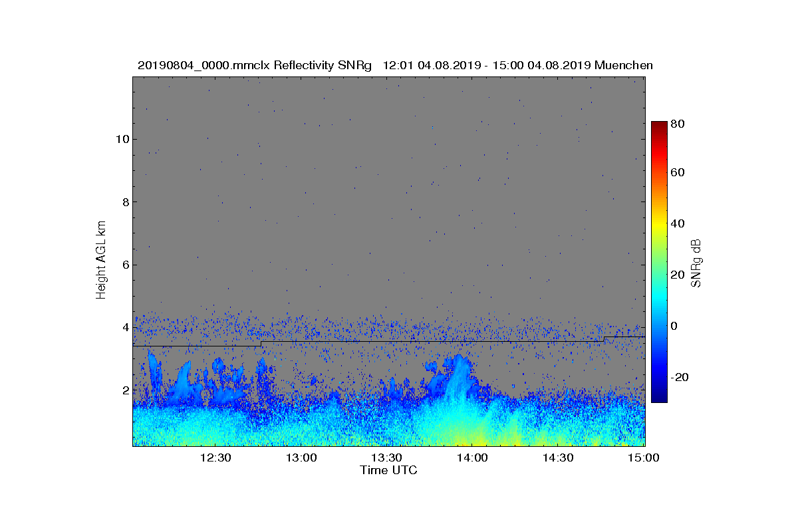Click the 8 km height tick label
Viewport: 798px width, 532px height.
pos(124,201)
